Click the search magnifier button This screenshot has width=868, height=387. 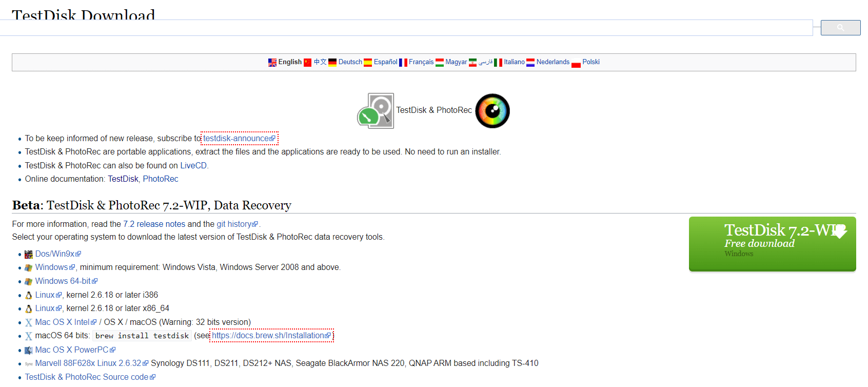pyautogui.click(x=840, y=28)
